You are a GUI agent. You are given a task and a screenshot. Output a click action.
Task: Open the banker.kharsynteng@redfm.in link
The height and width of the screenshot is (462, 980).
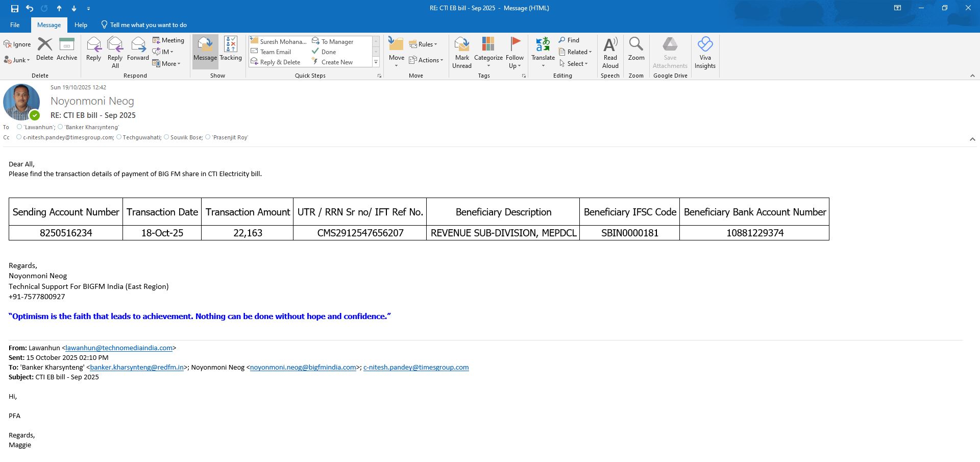click(x=137, y=368)
